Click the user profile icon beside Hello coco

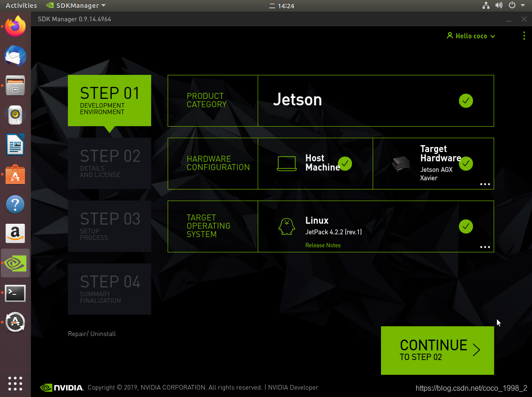[450, 36]
